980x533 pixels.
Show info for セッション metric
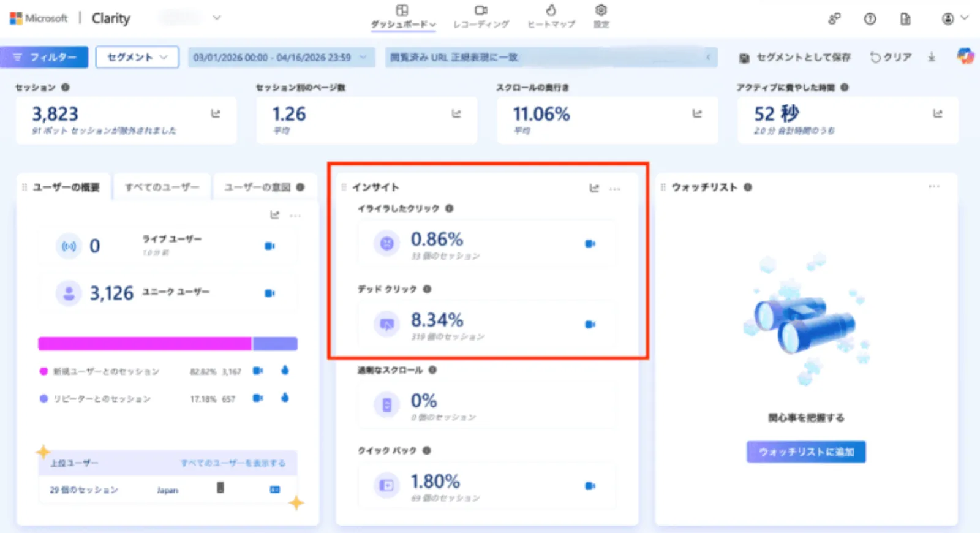(66, 87)
